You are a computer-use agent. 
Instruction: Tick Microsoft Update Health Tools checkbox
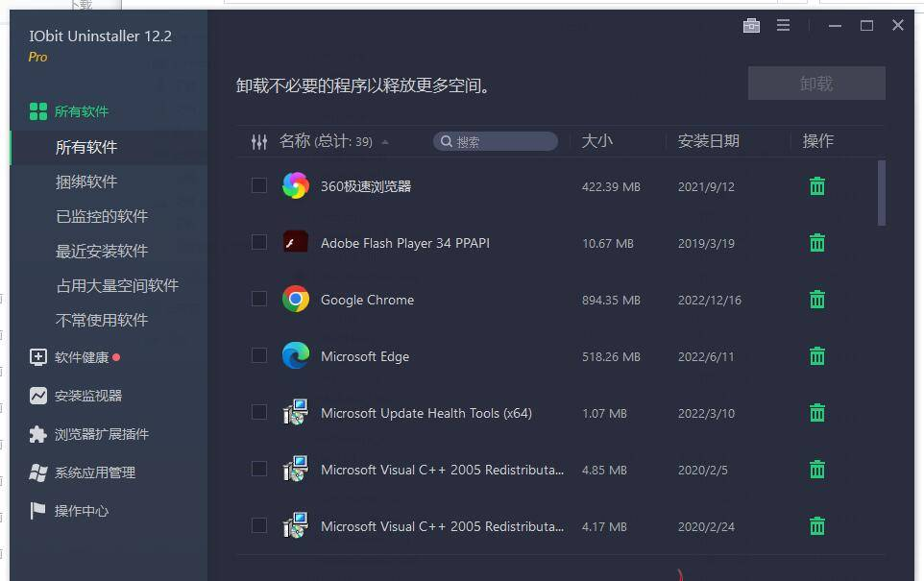[259, 412]
